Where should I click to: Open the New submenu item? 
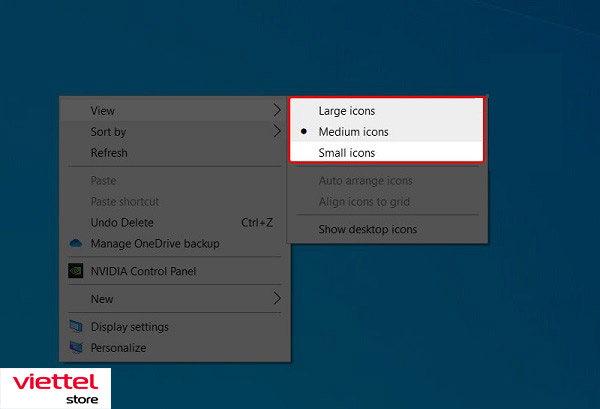point(175,299)
